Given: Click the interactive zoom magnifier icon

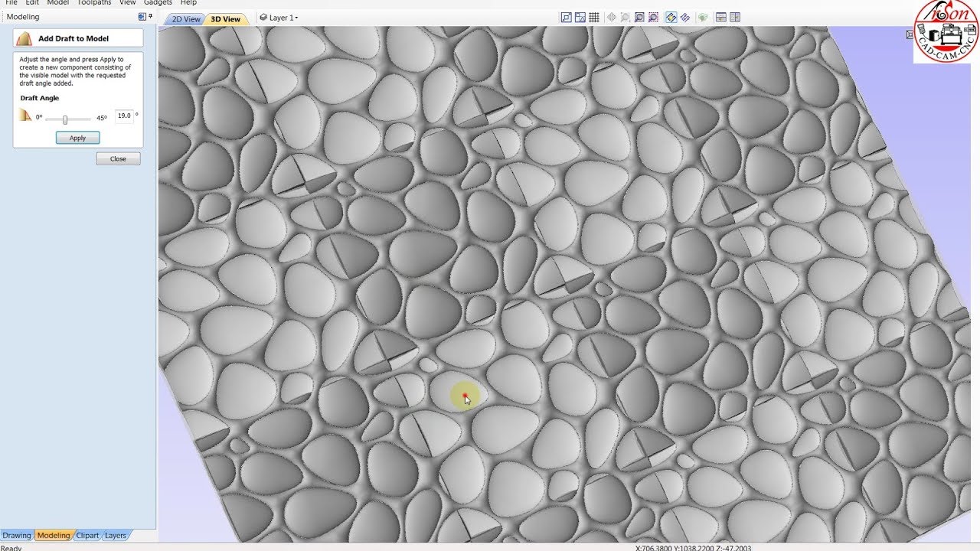Looking at the screenshot, I should [626, 18].
